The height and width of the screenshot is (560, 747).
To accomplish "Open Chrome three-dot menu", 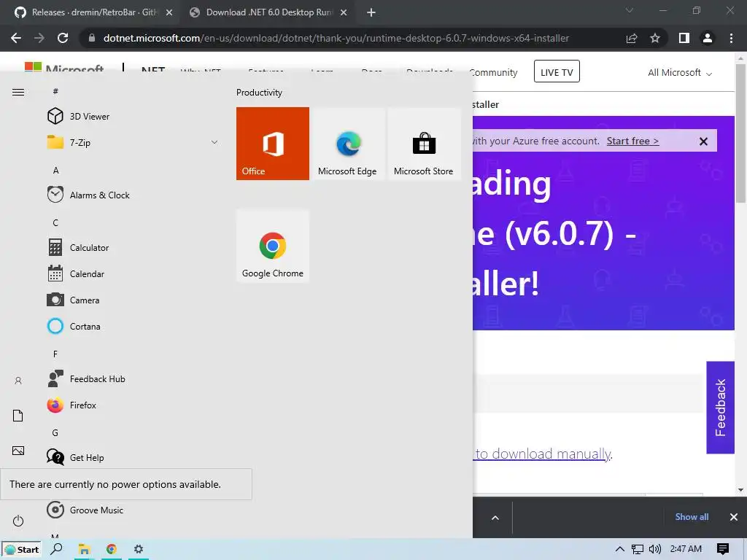I will [731, 38].
